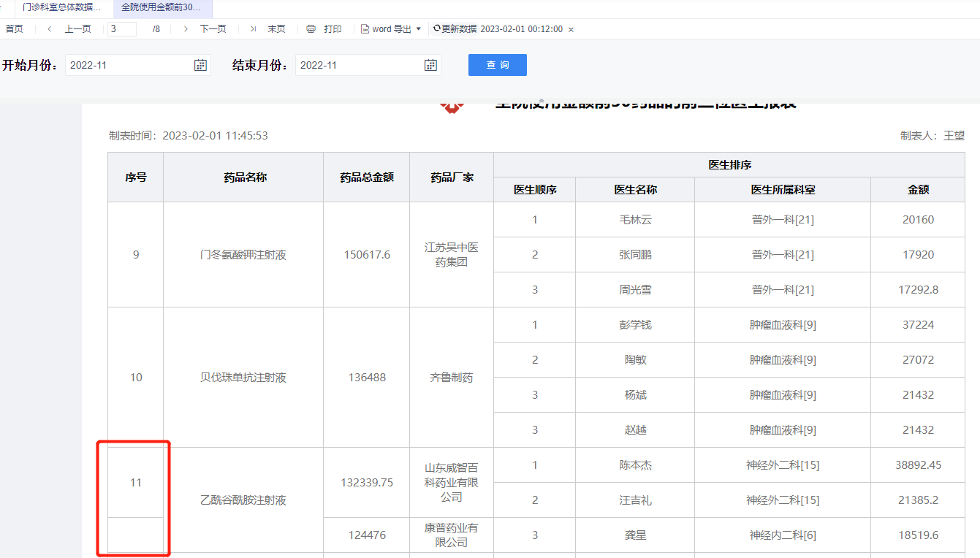The image size is (980, 558).
Task: Click the amount 17920
Action: (918, 255)
